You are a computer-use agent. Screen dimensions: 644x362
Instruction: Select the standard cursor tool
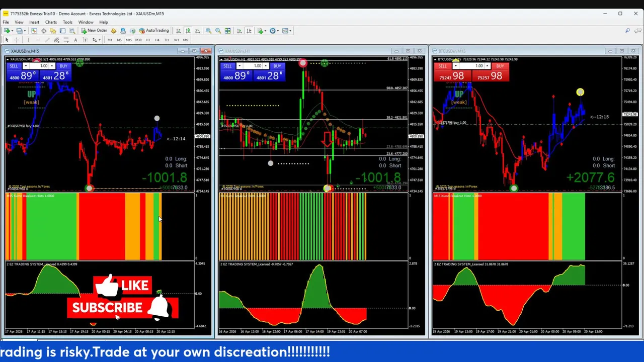tap(7, 40)
